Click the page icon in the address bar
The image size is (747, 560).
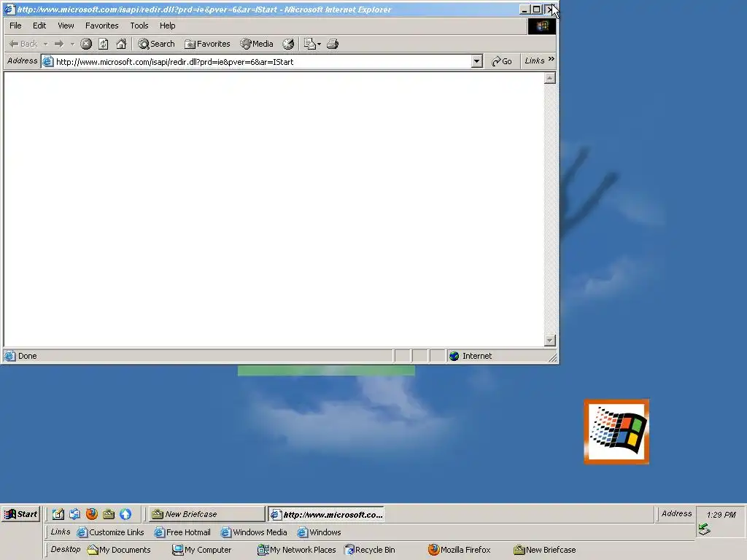pos(47,61)
